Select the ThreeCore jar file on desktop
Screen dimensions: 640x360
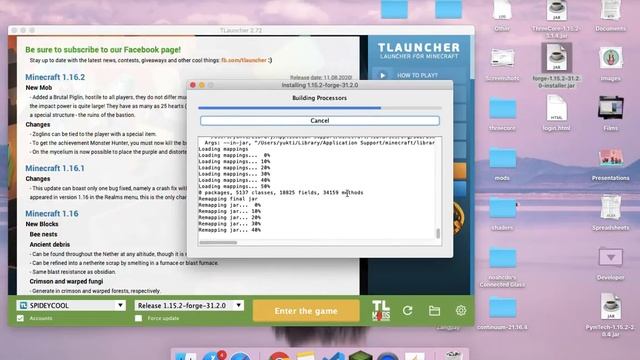click(556, 18)
